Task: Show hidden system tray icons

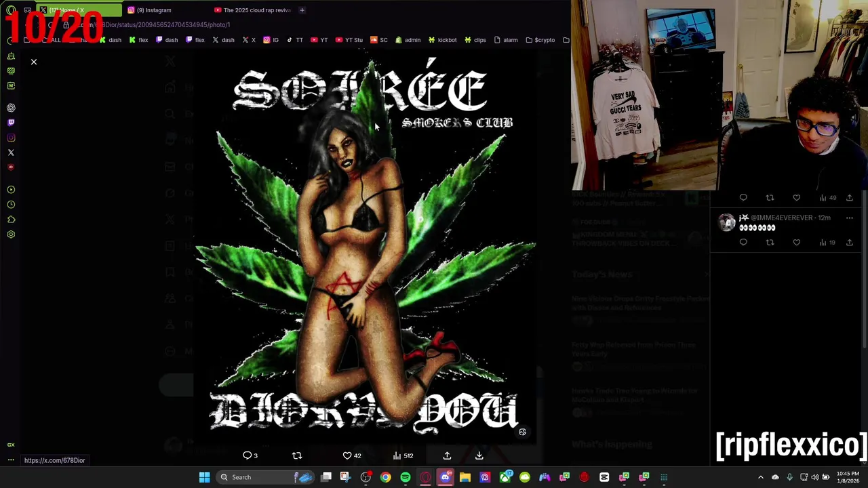Action: (x=760, y=477)
